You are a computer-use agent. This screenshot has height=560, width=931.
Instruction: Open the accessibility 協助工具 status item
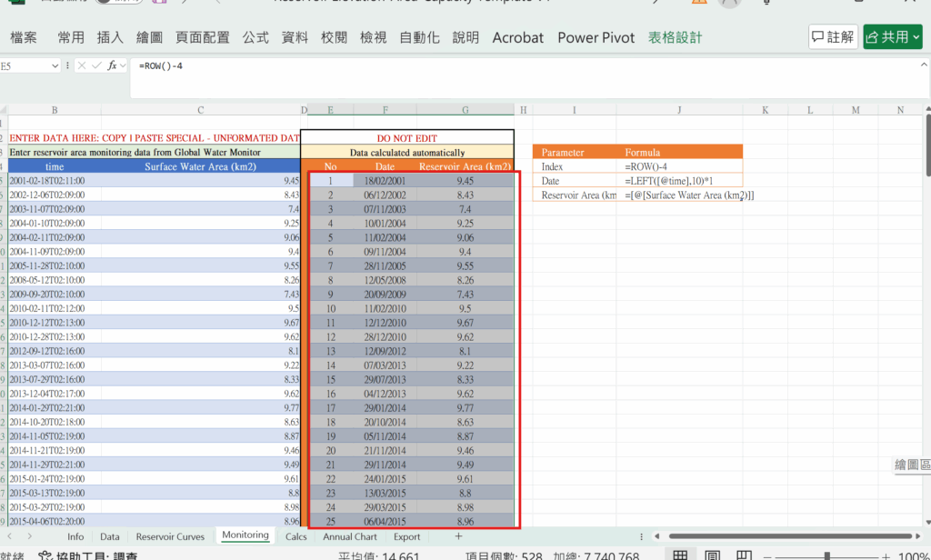tap(88, 555)
